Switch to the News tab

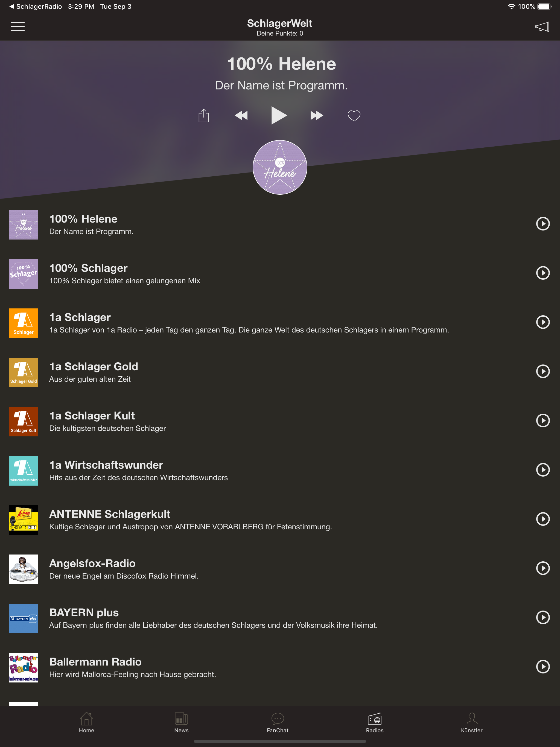point(181,722)
